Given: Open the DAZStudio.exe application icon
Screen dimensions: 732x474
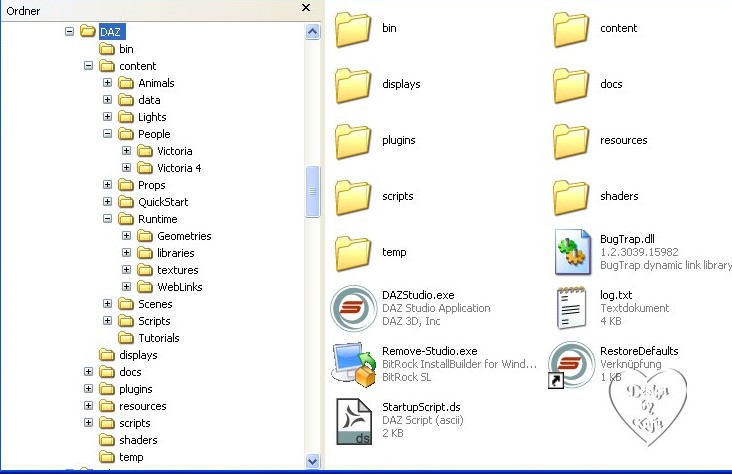Looking at the screenshot, I should pyautogui.click(x=353, y=308).
